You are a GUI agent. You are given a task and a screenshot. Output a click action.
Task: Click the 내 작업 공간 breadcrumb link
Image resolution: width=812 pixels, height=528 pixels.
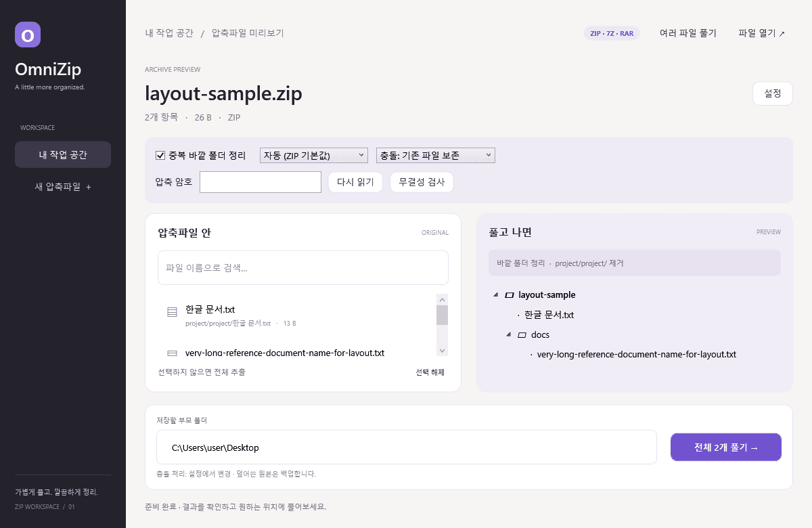pyautogui.click(x=169, y=32)
